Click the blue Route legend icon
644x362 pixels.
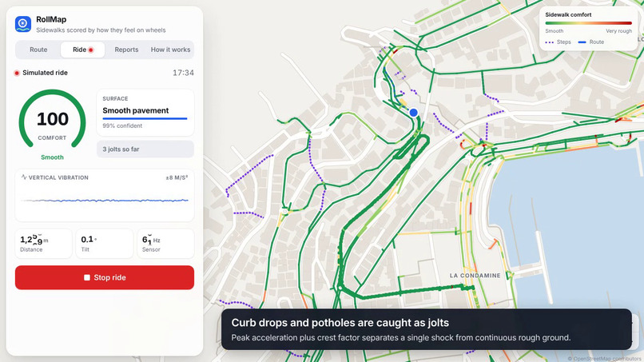[582, 42]
